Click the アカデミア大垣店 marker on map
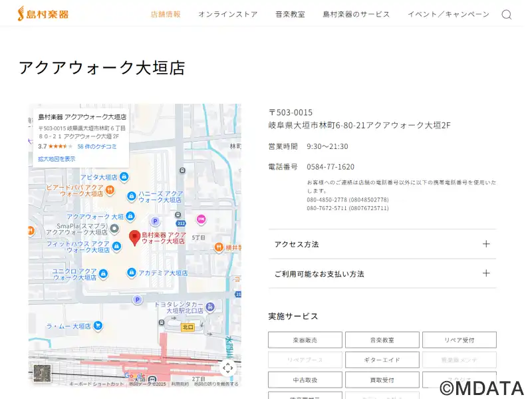This screenshot has width=532, height=399. click(132, 273)
